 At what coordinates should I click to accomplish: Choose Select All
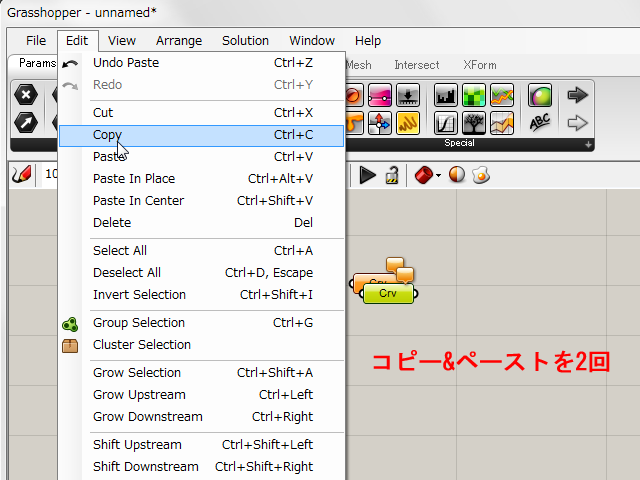tap(202, 250)
